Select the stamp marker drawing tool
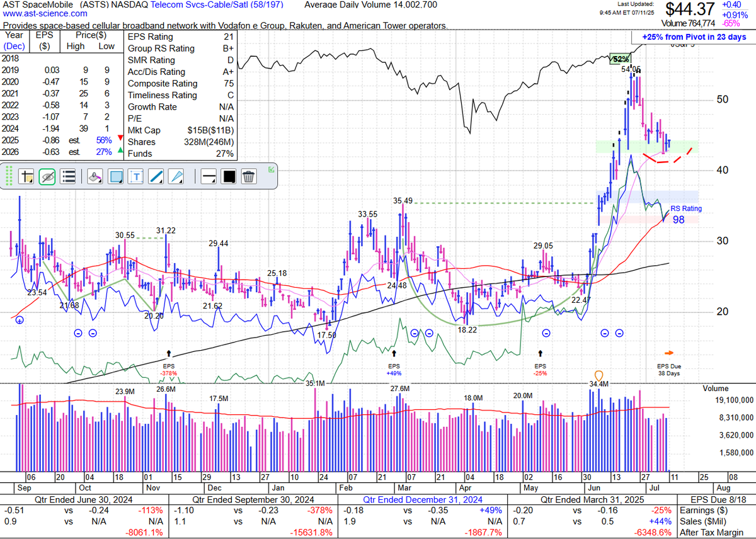 (94, 176)
